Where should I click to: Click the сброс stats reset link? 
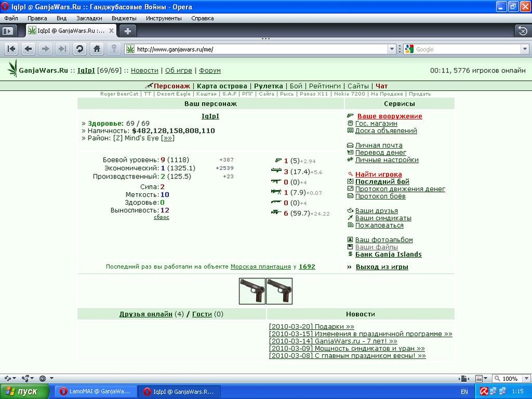(161, 217)
